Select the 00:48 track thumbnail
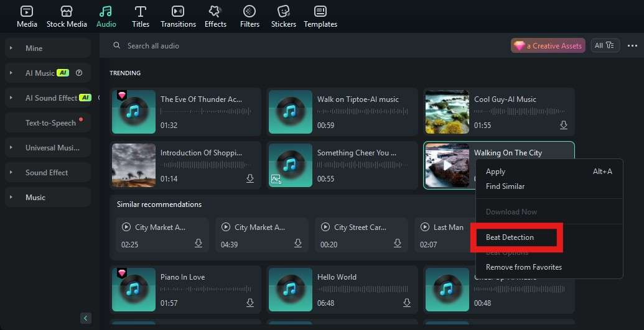The height and width of the screenshot is (330, 644). pos(447,290)
